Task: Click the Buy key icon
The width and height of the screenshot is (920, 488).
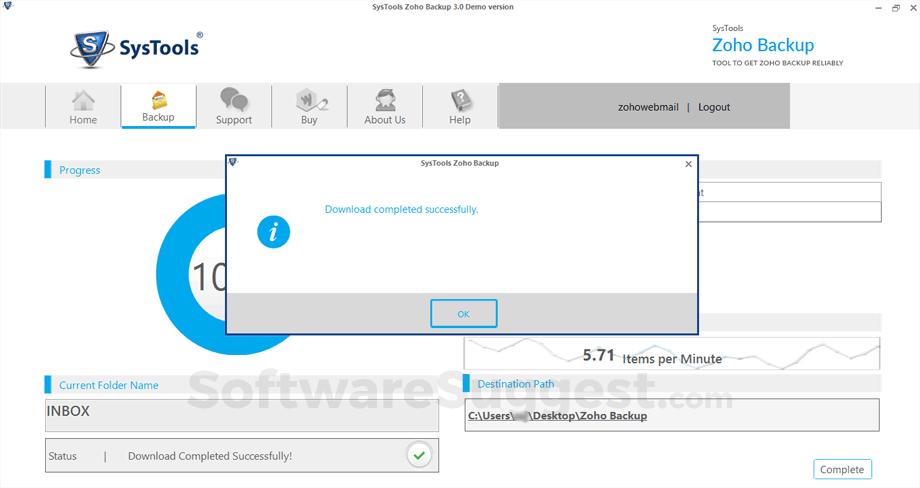Action: [311, 100]
